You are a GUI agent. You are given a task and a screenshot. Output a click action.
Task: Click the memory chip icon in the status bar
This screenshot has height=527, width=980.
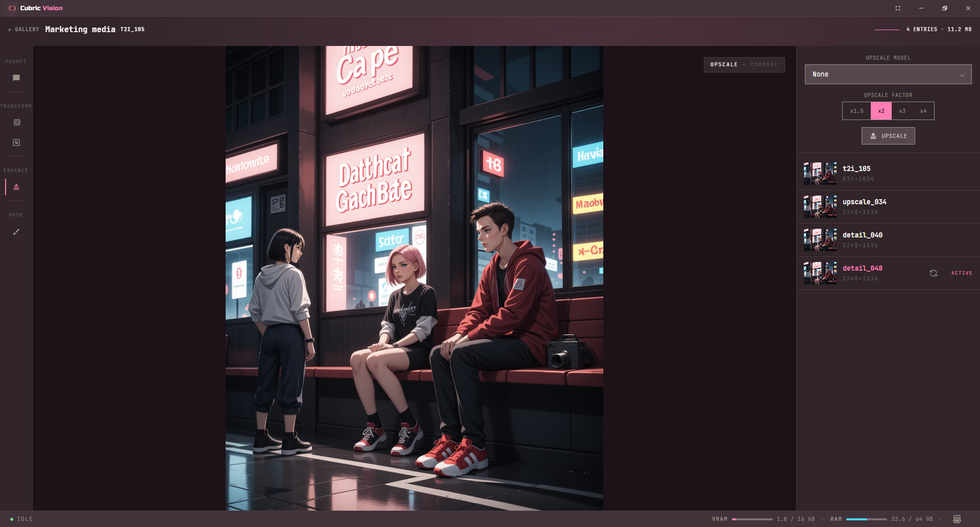[957, 519]
